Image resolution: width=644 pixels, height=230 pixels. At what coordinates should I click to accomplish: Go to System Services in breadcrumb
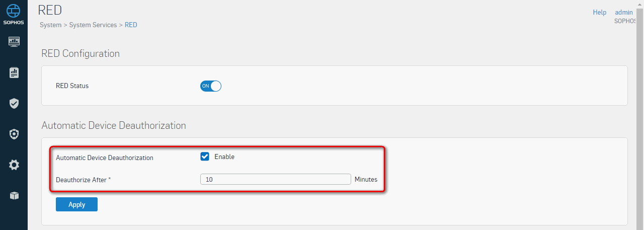(93, 25)
